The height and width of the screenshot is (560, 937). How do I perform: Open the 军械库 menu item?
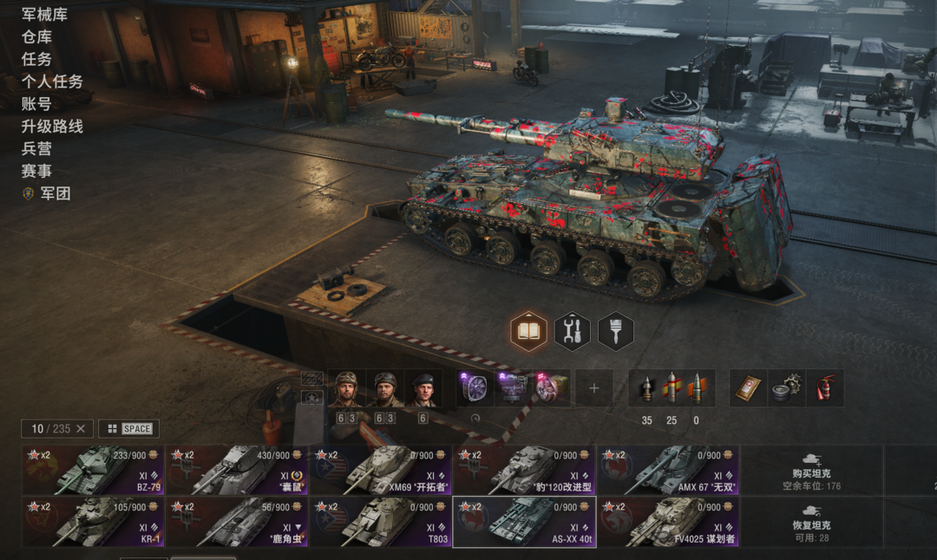click(x=44, y=15)
